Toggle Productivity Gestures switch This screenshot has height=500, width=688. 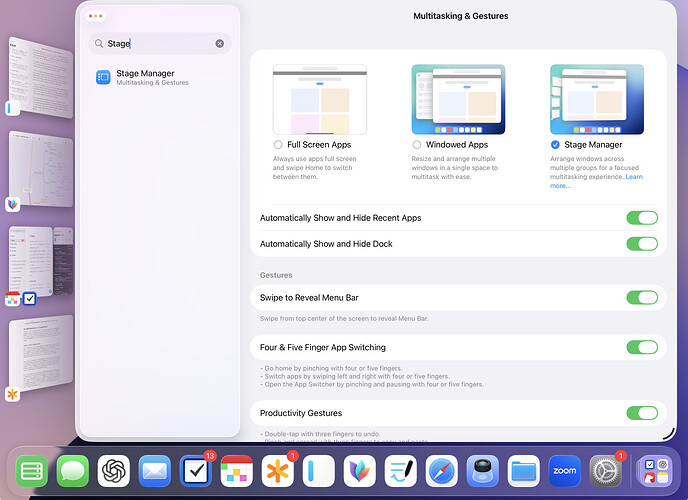click(642, 413)
